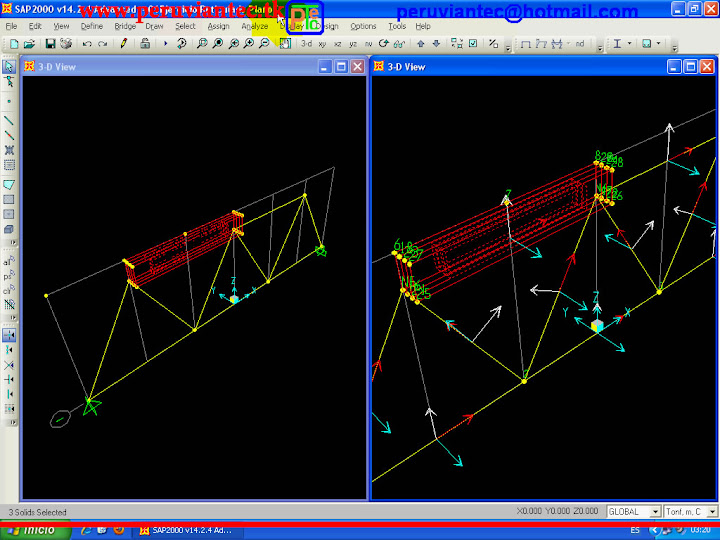Open set display options checkbox icon
720x540 pixels.
473,44
